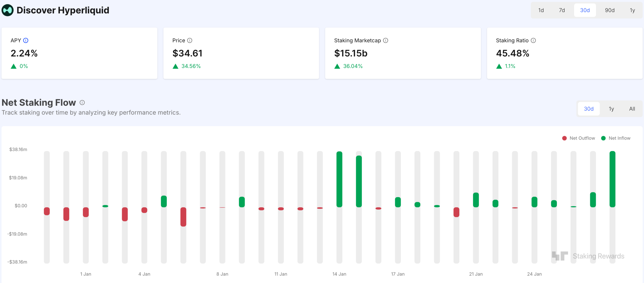Switch to the 90d timeframe tab
This screenshot has width=644, height=283.
click(610, 10)
